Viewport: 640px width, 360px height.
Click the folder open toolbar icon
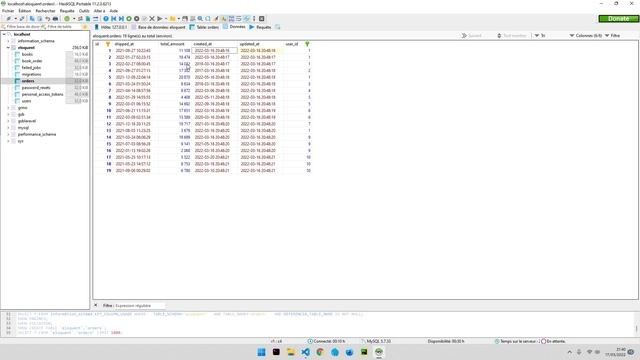point(172,19)
